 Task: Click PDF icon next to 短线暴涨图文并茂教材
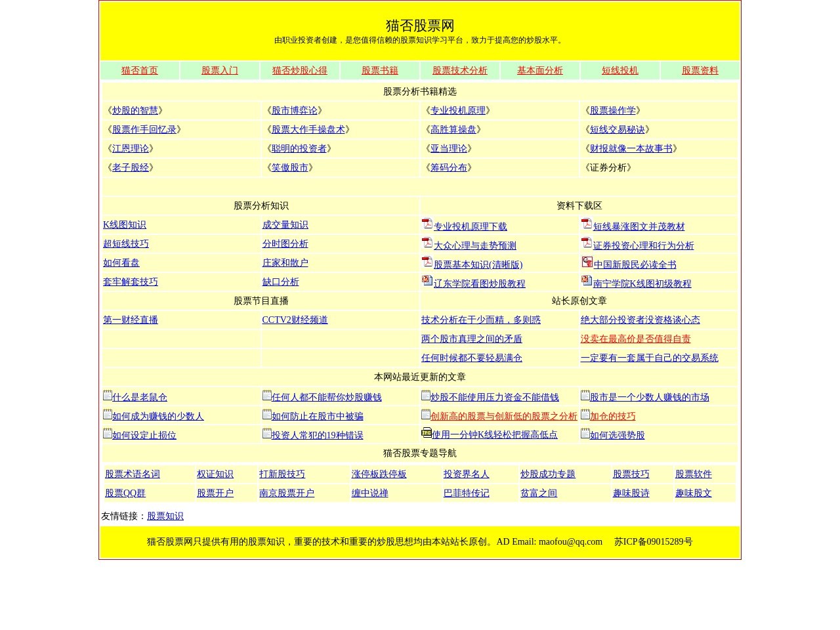[586, 224]
